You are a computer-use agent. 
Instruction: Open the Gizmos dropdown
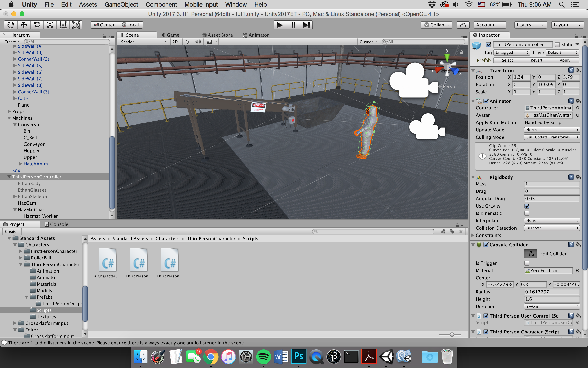(x=368, y=42)
